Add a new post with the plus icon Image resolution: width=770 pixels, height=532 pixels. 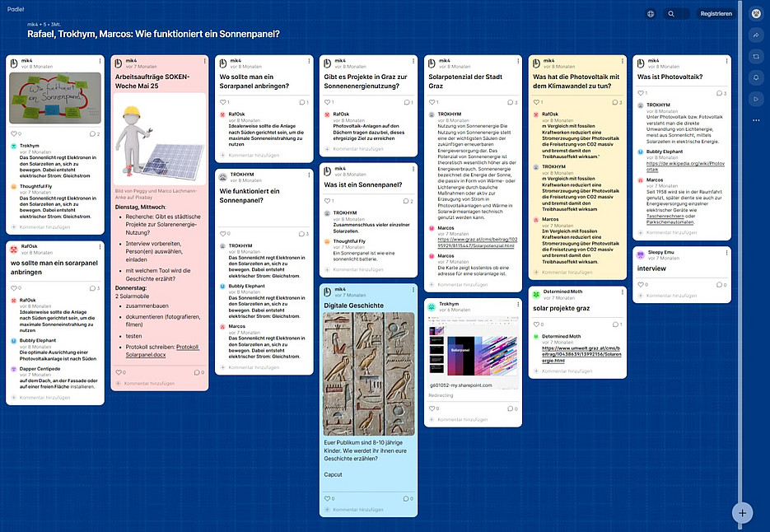[742, 512]
